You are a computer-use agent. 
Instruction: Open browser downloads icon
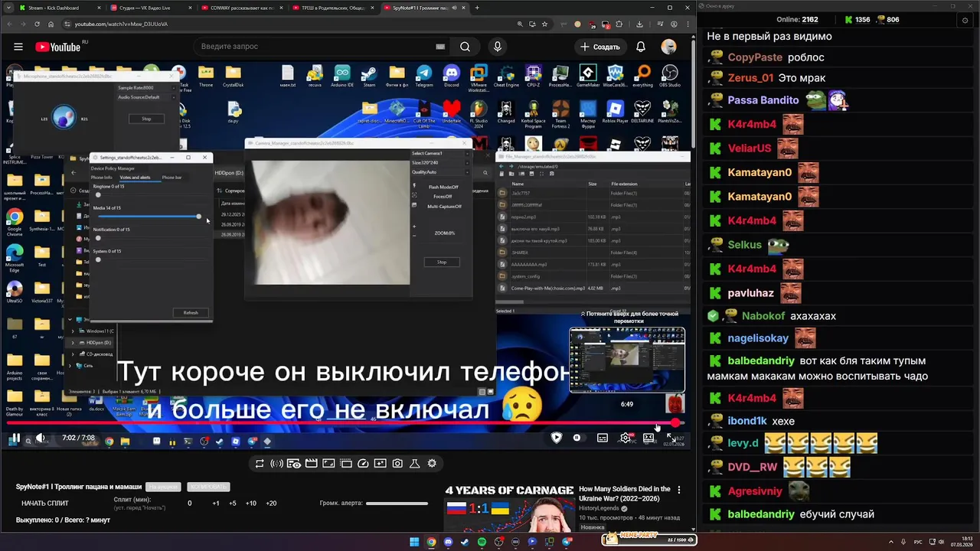coord(639,24)
